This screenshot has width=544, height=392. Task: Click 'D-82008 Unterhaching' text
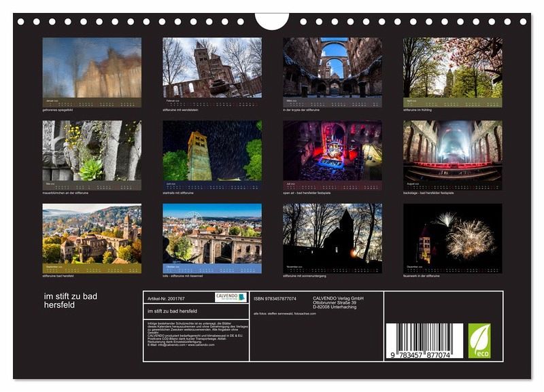[x=335, y=306]
